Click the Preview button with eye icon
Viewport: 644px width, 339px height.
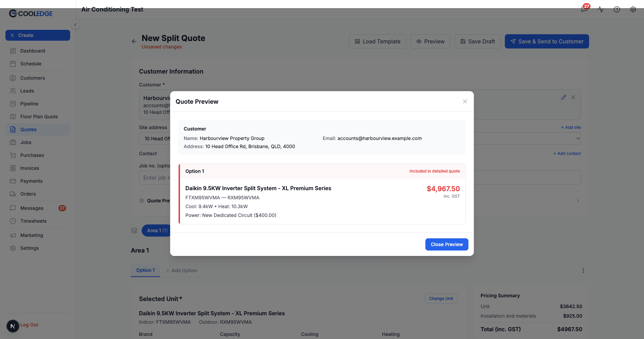pos(430,41)
